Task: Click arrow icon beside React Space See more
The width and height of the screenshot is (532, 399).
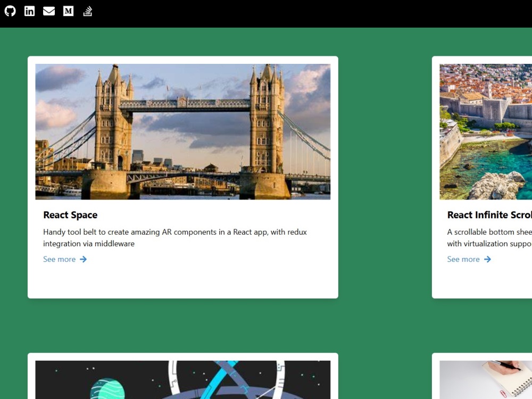Action: [x=83, y=259]
